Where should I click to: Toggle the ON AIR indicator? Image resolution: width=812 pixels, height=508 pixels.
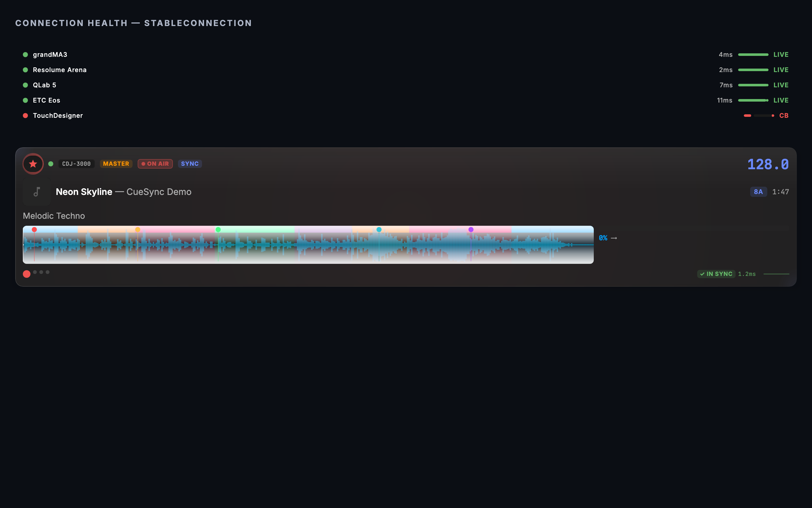tap(155, 164)
